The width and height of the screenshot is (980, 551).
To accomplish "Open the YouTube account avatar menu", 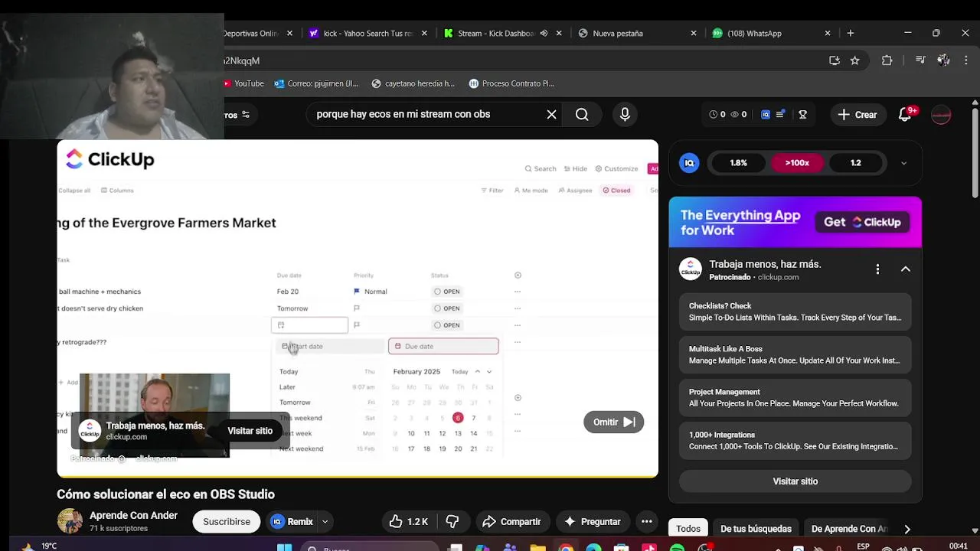I will (941, 114).
